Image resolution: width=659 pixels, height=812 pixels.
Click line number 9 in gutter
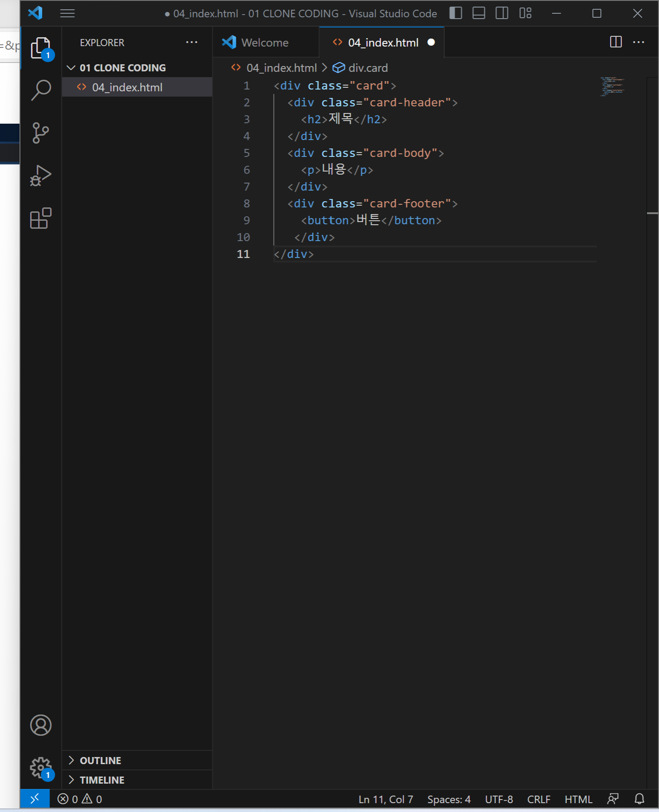click(x=247, y=220)
